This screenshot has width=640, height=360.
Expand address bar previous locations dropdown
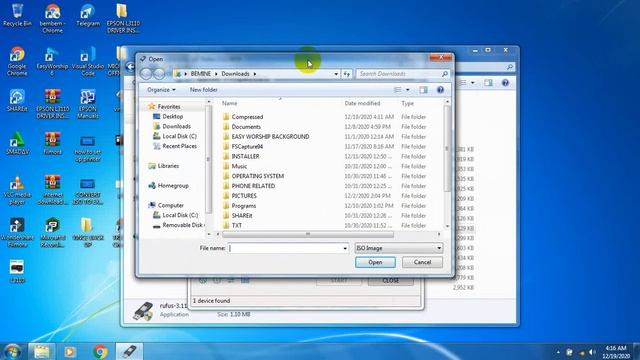pos(336,74)
